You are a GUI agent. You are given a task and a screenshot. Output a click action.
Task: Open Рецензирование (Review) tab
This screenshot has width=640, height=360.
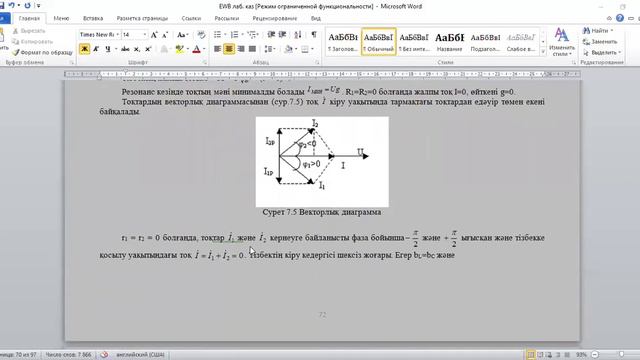(275, 18)
